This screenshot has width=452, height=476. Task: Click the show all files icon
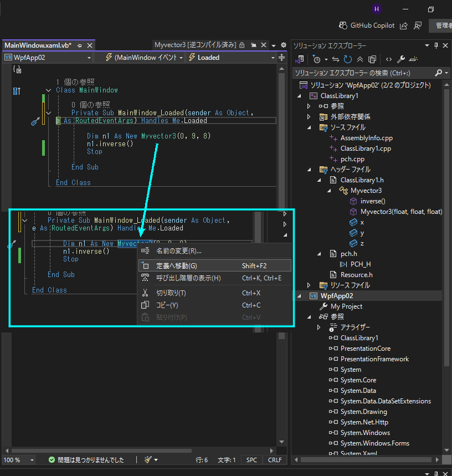(372, 59)
